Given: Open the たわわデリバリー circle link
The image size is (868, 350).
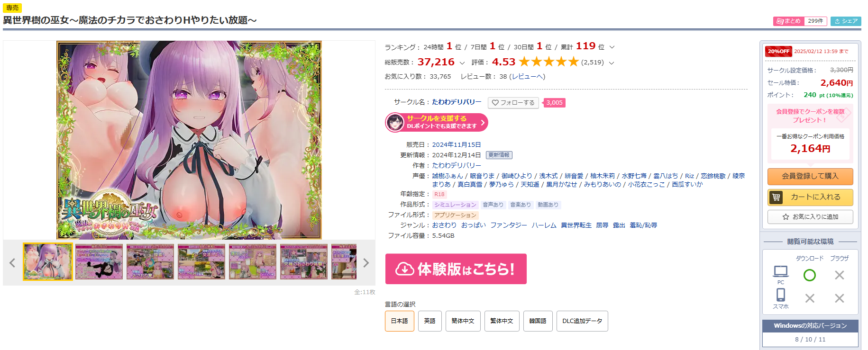Looking at the screenshot, I should pos(457,102).
